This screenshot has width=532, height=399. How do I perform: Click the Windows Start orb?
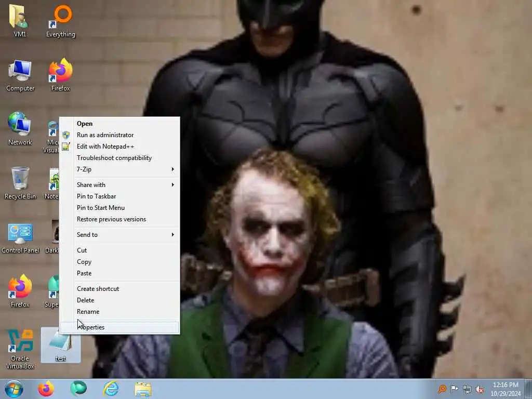(x=14, y=389)
